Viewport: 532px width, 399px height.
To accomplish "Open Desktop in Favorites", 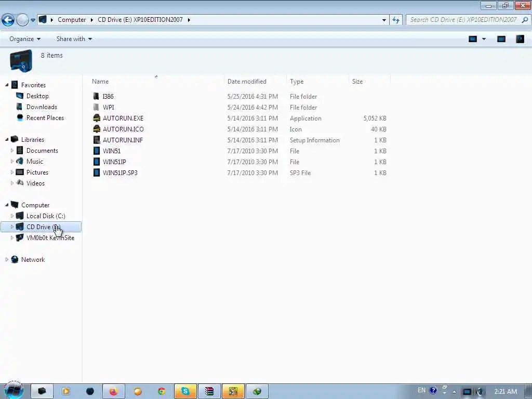I will point(37,96).
